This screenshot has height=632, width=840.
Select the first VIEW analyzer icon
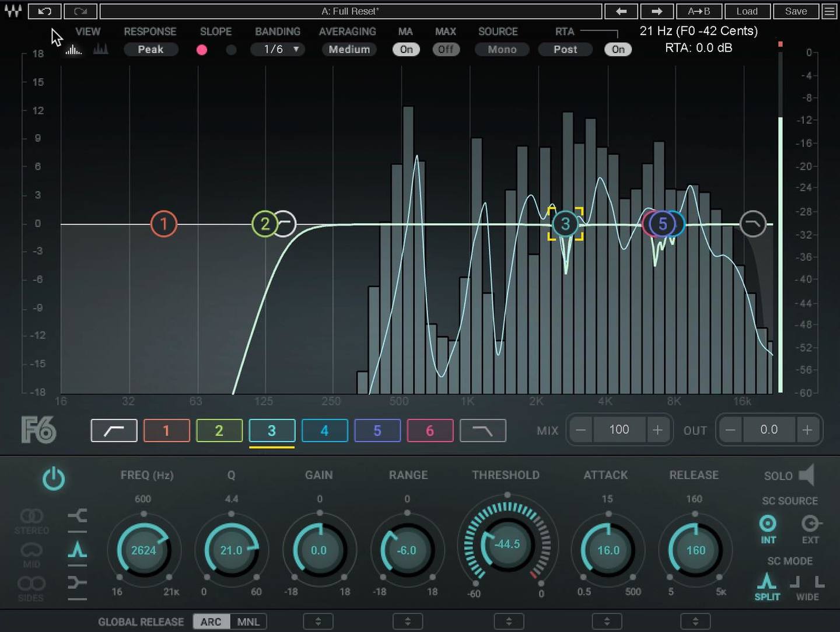(x=73, y=50)
